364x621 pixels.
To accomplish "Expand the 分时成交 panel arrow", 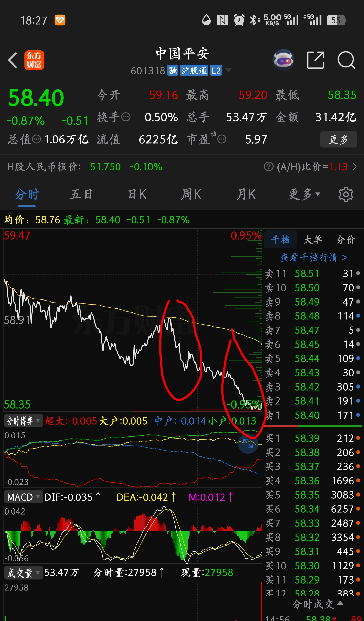I will coord(340,603).
